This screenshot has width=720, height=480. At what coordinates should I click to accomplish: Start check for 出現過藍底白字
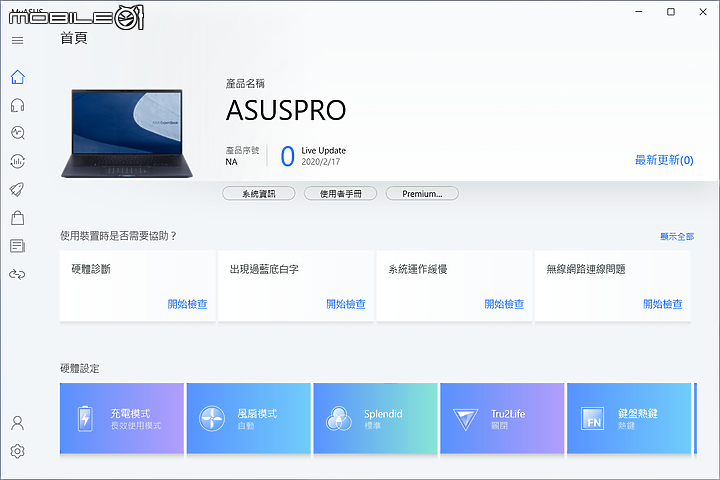(x=346, y=304)
